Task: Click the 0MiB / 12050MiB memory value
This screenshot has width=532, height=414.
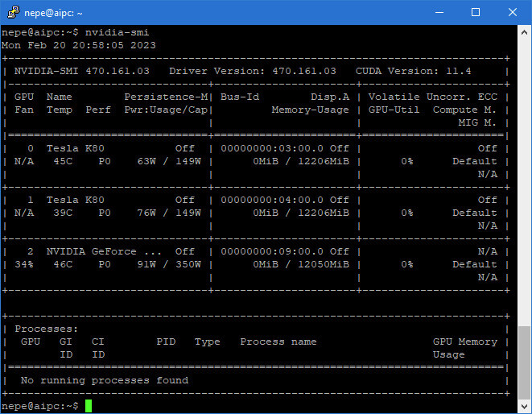Action: click(301, 264)
